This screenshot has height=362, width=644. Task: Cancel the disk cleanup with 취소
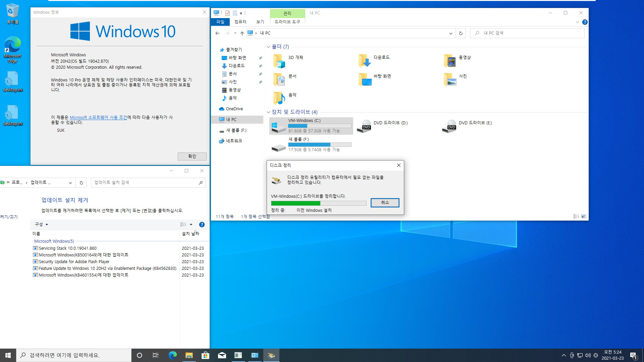point(385,202)
